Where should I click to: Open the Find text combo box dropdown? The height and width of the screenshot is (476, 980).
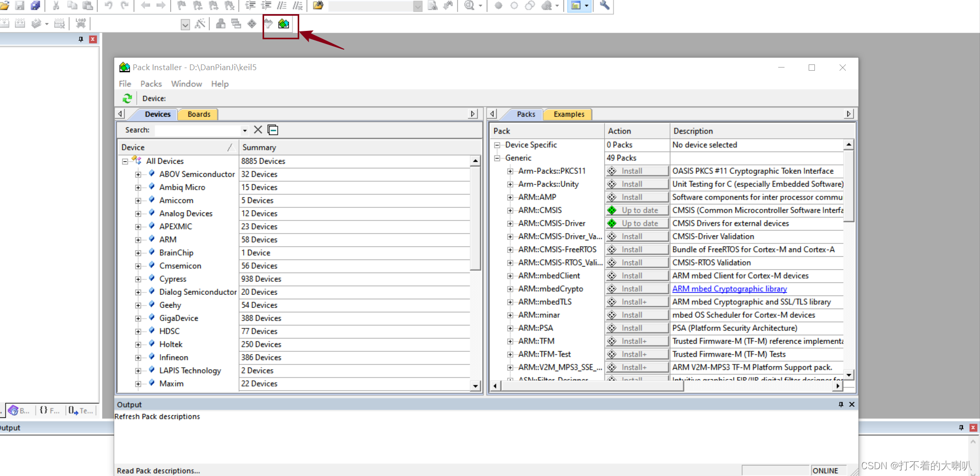coord(417,6)
